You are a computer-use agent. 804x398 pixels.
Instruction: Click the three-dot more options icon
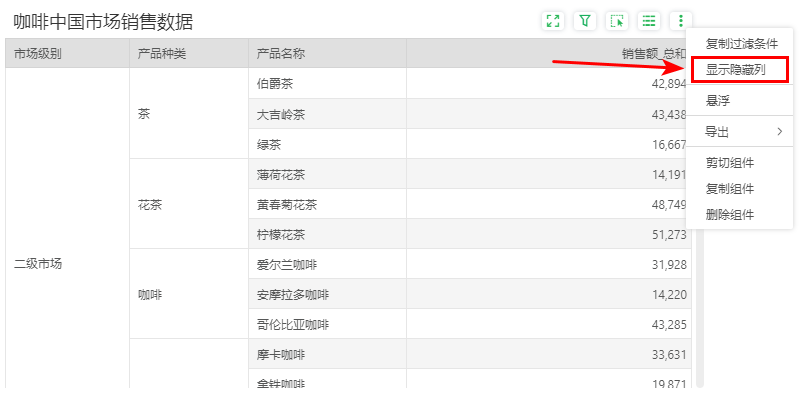click(x=681, y=21)
